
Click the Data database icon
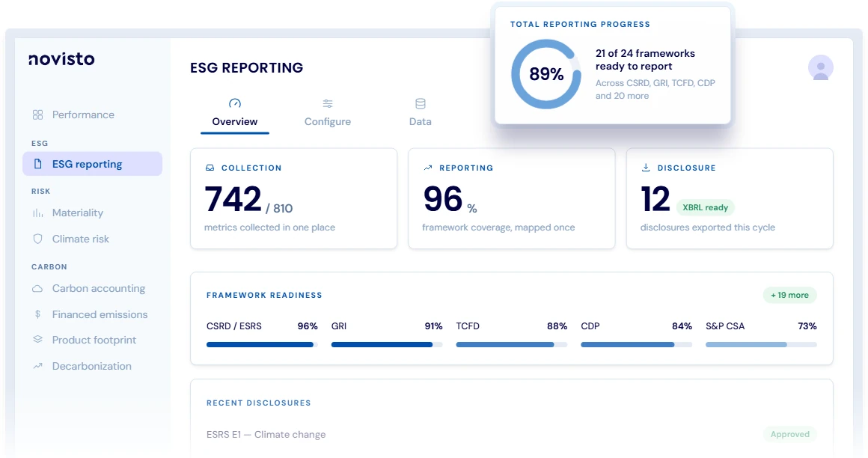click(x=421, y=103)
